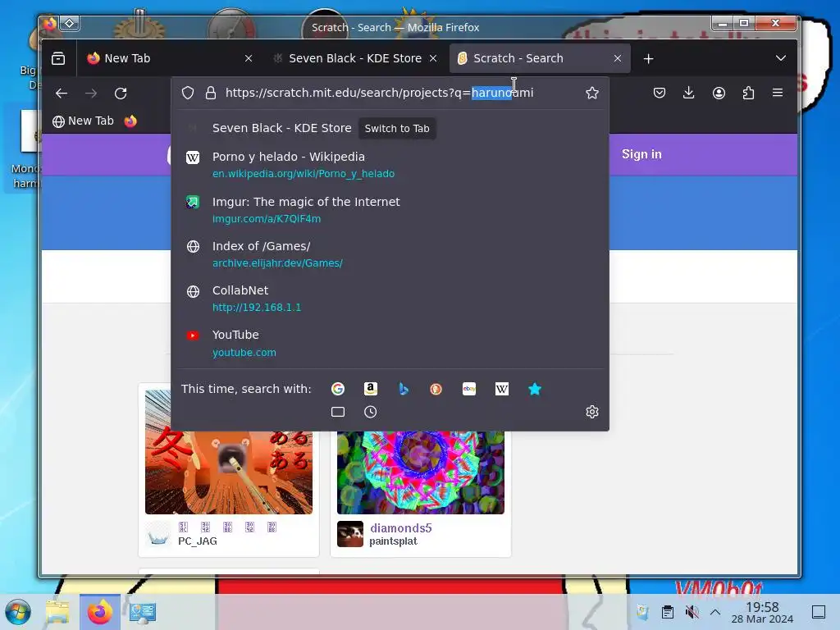Show site security padlock info
840x630 pixels.
pyautogui.click(x=211, y=93)
